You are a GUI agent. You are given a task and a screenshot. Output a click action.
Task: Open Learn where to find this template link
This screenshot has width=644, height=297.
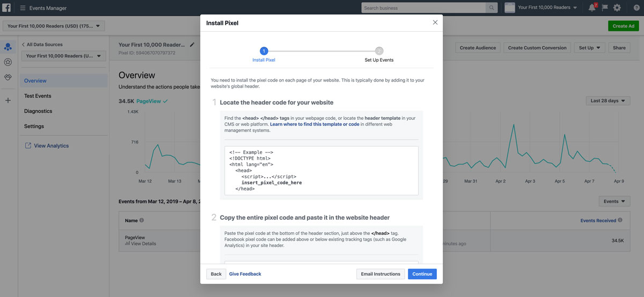pos(314,124)
